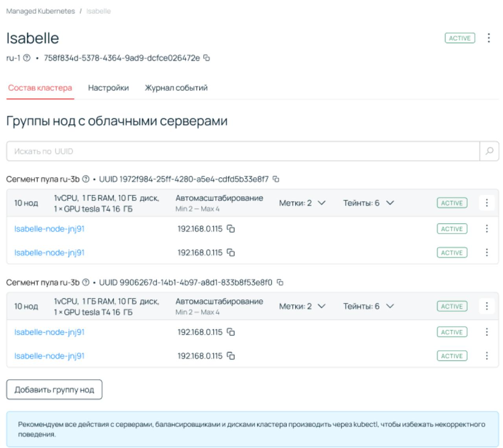The height and width of the screenshot is (448, 503).
Task: Expand Тейнты dropdown in node group 9906267d
Action: [368, 307]
